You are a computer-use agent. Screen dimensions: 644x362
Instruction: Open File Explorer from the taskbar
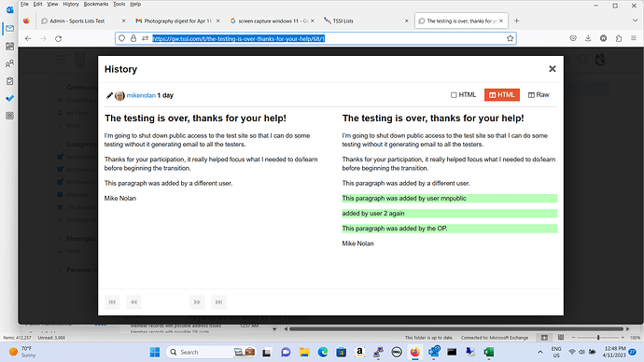tap(304, 352)
